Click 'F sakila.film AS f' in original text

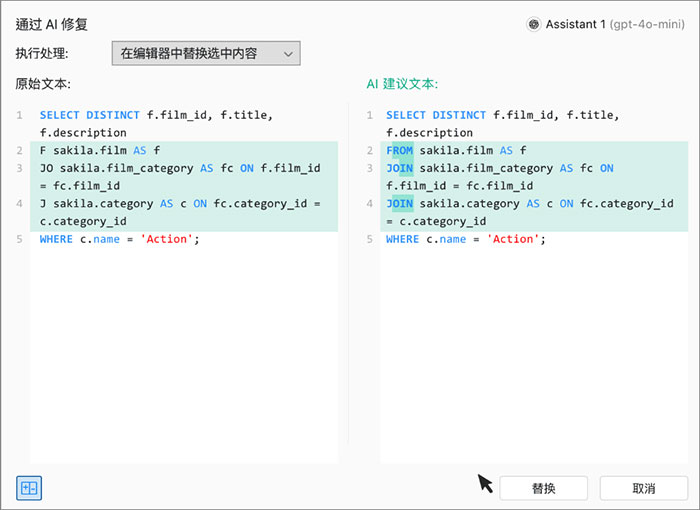click(100, 150)
